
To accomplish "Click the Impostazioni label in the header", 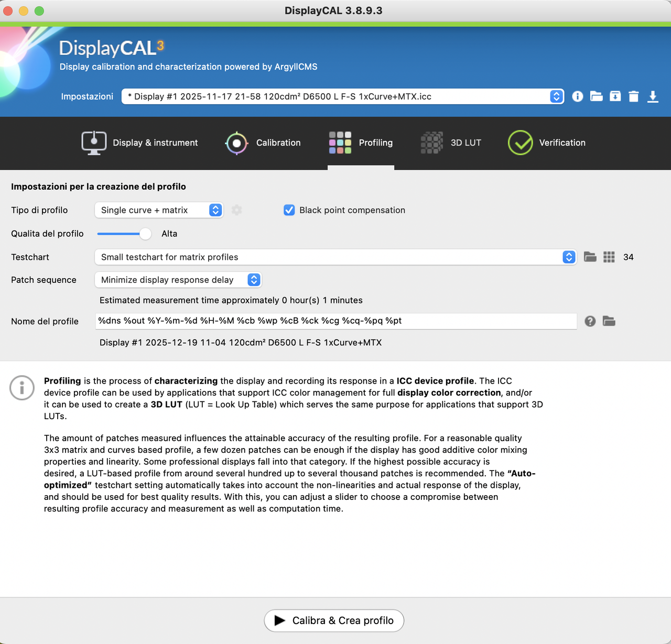I will pos(87,96).
